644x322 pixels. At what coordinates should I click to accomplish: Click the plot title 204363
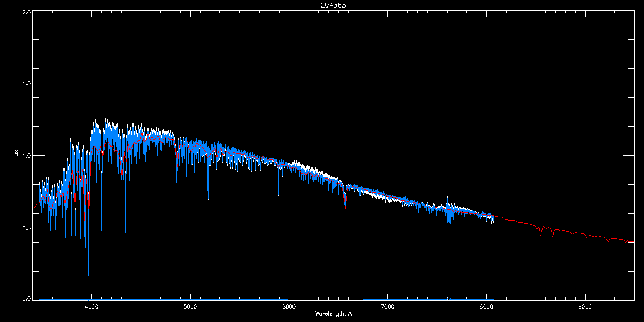coord(333,5)
